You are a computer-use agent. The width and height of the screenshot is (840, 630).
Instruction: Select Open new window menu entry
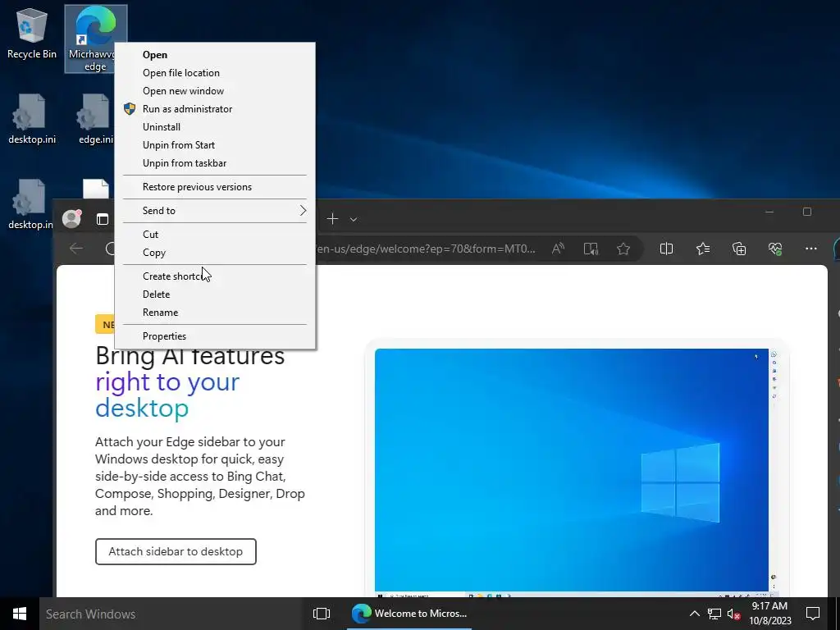pyautogui.click(x=215, y=91)
